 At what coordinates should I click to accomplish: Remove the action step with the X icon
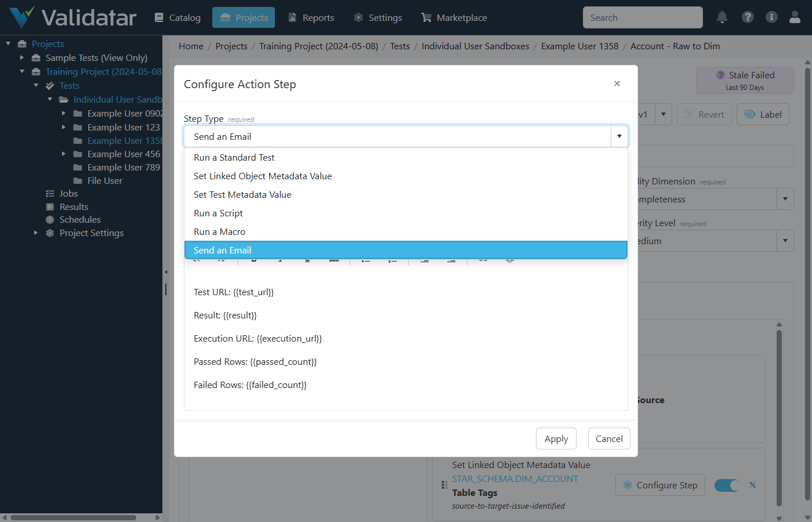click(752, 485)
